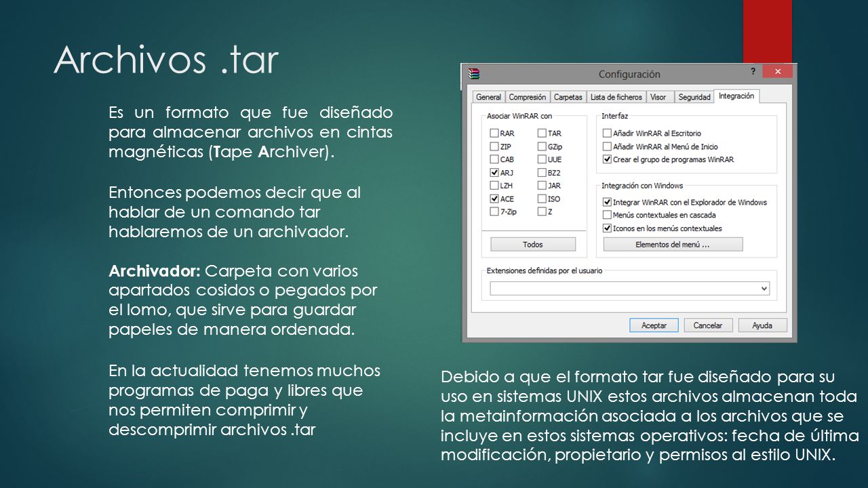The width and height of the screenshot is (868, 488).
Task: Check the RAR association checkbox
Action: tap(494, 134)
